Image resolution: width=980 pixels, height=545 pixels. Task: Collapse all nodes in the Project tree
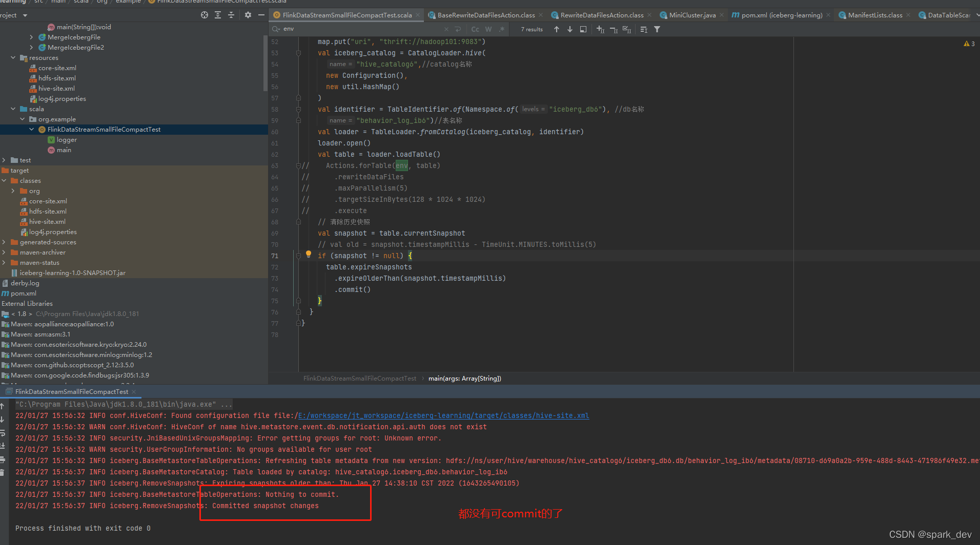point(231,15)
